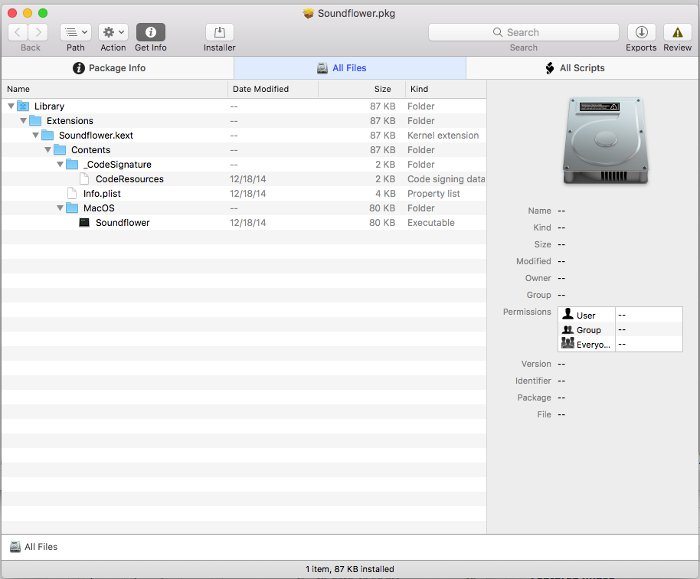
Task: Collapse the Extensions folder triangle
Action: [24, 121]
